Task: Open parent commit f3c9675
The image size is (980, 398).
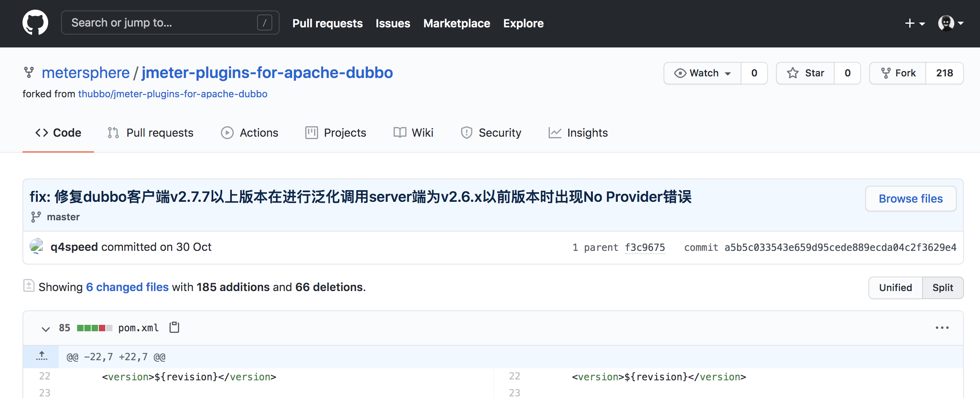Action: coord(645,247)
